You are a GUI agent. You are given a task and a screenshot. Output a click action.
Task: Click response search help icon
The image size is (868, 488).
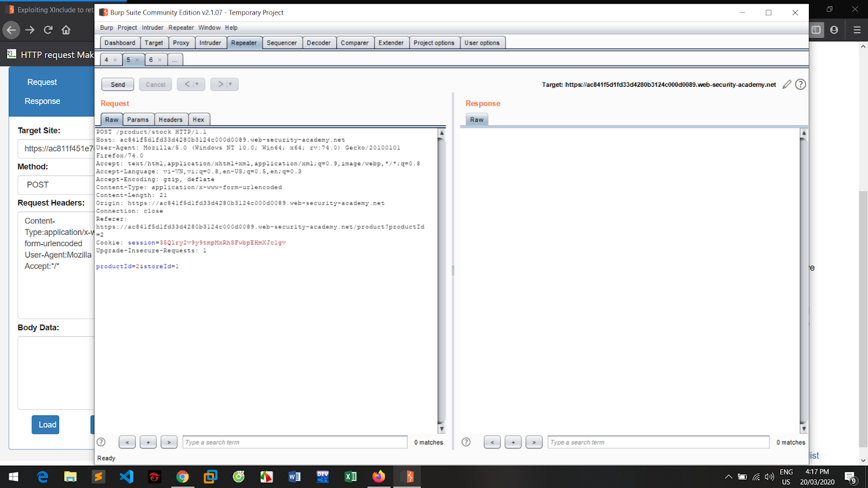pyautogui.click(x=466, y=442)
